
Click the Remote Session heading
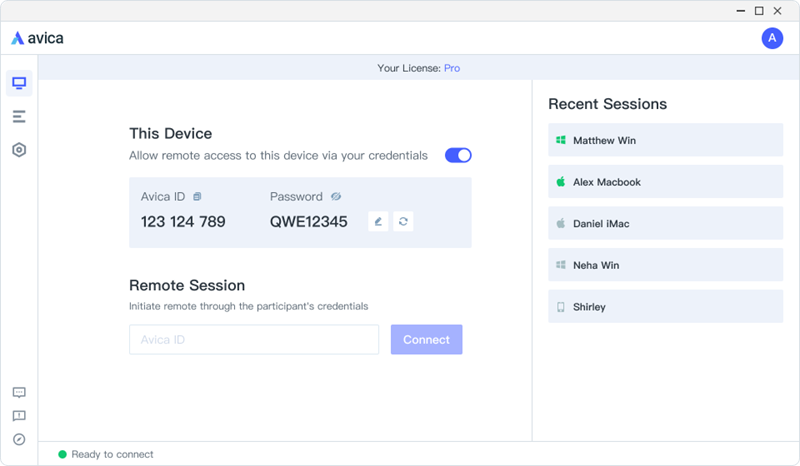(x=187, y=285)
